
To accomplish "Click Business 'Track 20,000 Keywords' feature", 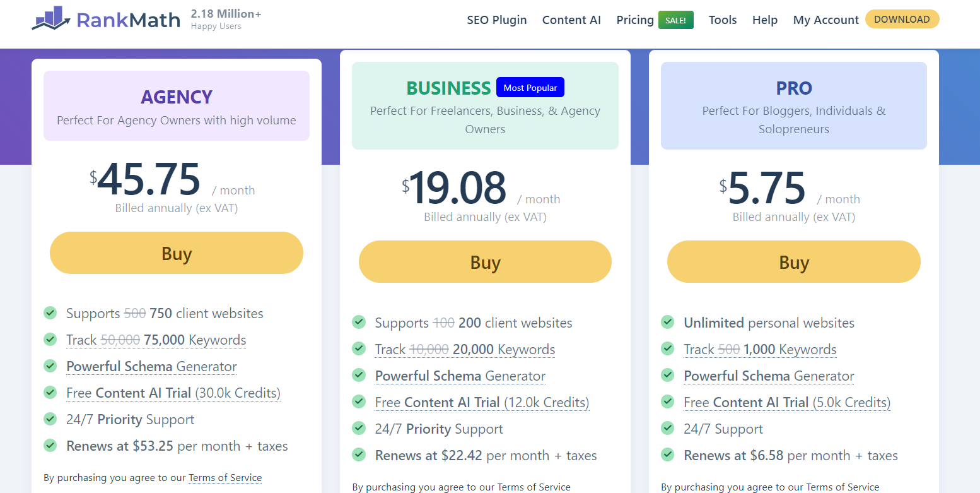I will 465,349.
